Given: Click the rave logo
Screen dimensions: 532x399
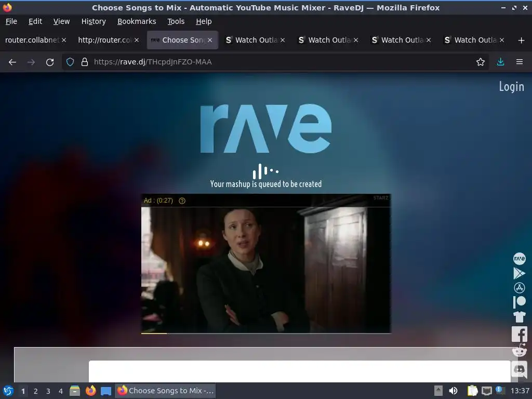Looking at the screenshot, I should point(265,128).
